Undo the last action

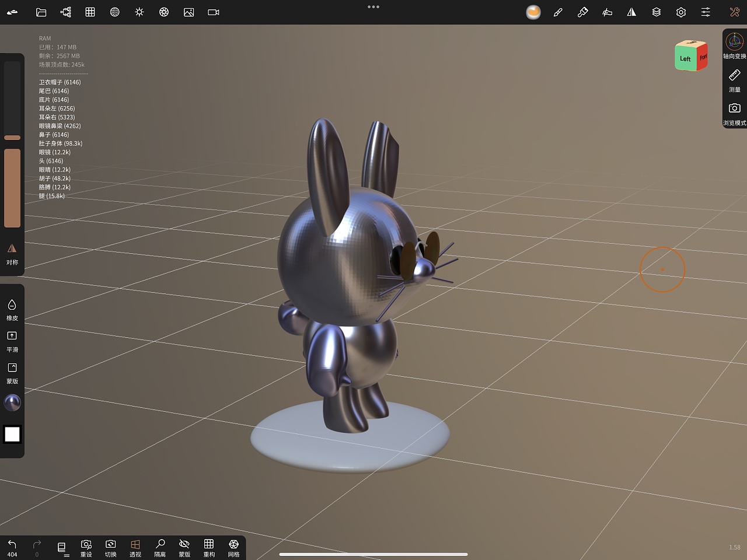12,548
